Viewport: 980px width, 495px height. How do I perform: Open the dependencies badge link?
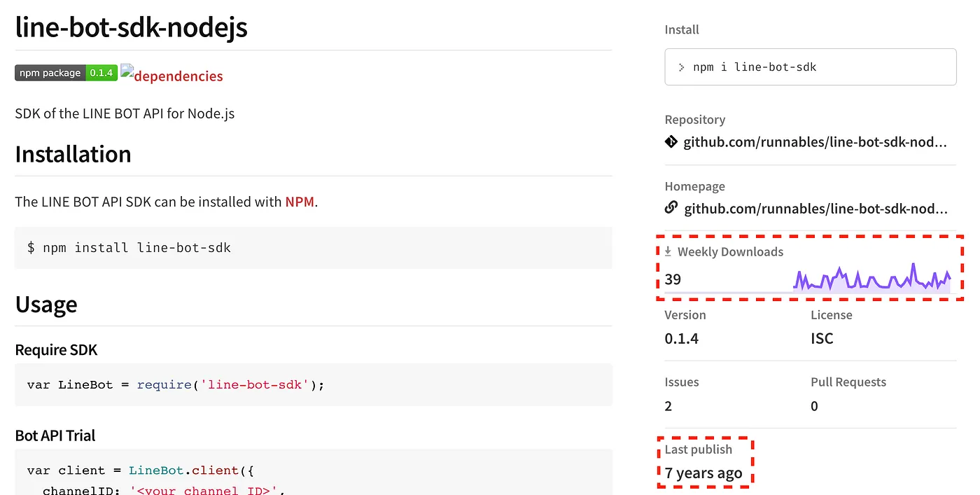pyautogui.click(x=172, y=75)
